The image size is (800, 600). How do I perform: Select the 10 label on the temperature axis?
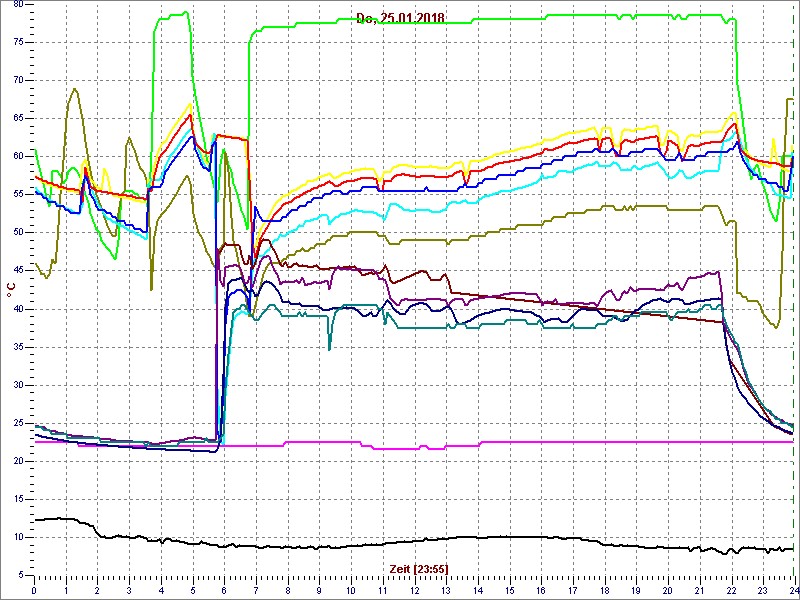point(18,537)
